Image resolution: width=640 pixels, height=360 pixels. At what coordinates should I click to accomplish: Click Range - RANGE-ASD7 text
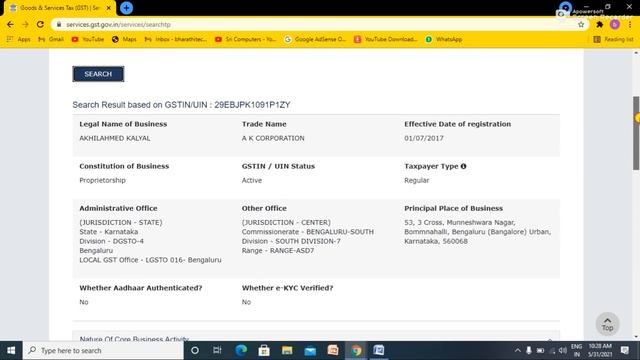coord(278,251)
